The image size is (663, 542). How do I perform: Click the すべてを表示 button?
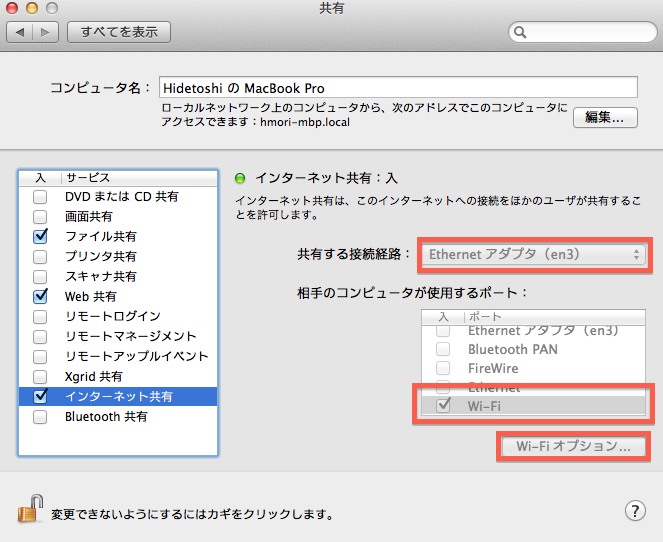coord(119,32)
